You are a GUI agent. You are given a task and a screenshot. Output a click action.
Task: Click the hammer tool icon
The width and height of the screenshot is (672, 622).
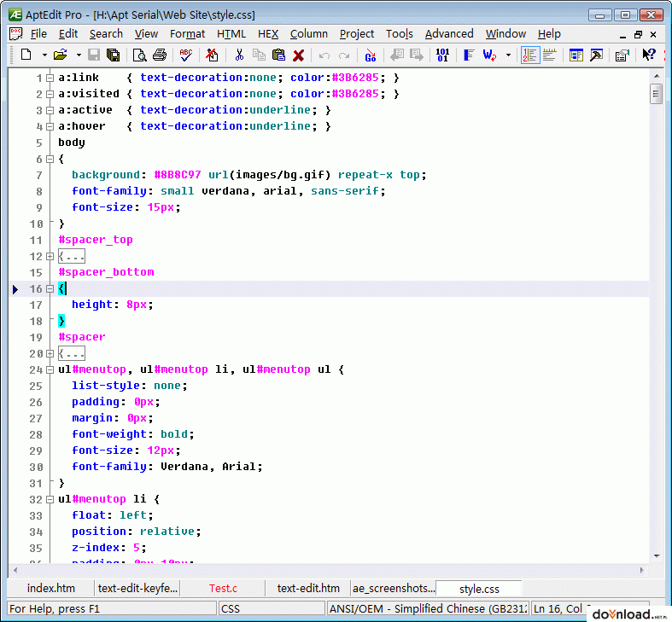coord(596,55)
